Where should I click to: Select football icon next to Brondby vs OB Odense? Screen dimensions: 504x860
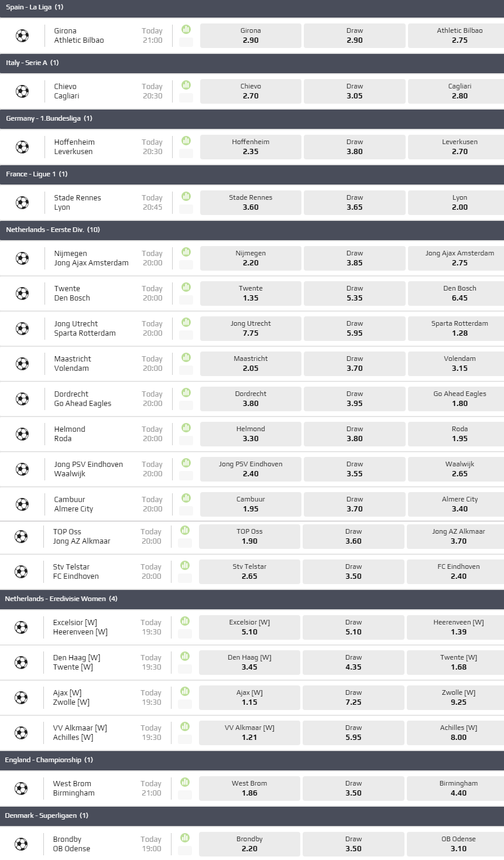coord(21,844)
